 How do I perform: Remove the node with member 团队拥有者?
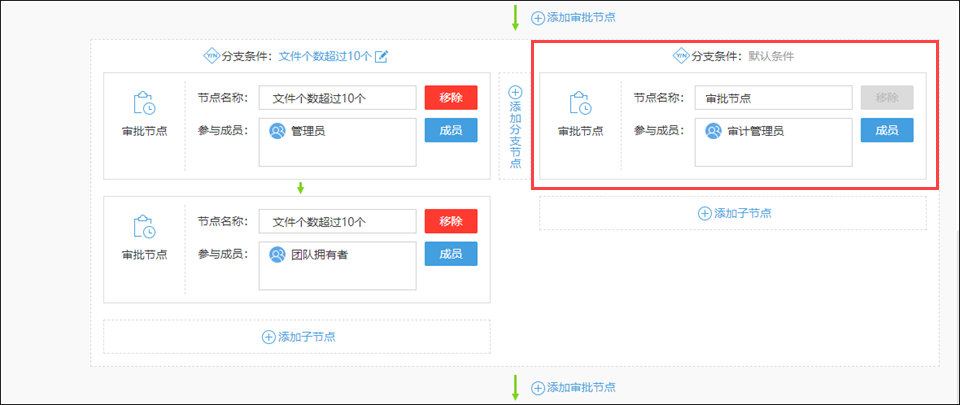pyautogui.click(x=451, y=221)
